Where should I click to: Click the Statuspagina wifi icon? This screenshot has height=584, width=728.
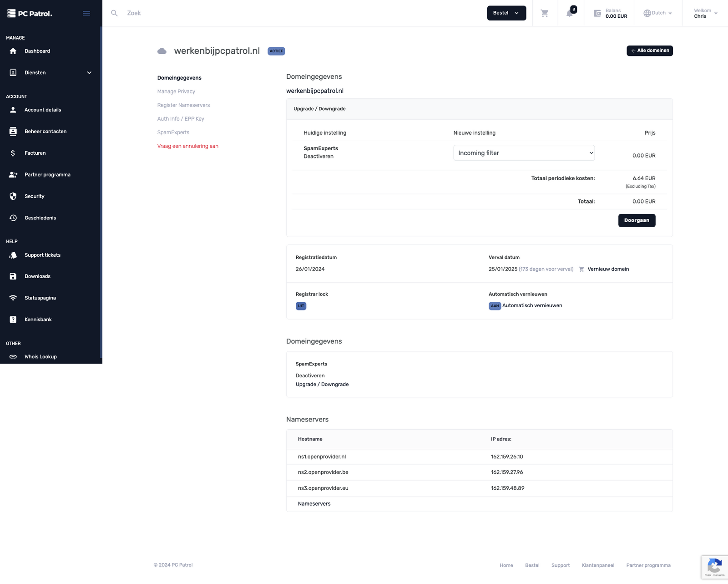13,298
